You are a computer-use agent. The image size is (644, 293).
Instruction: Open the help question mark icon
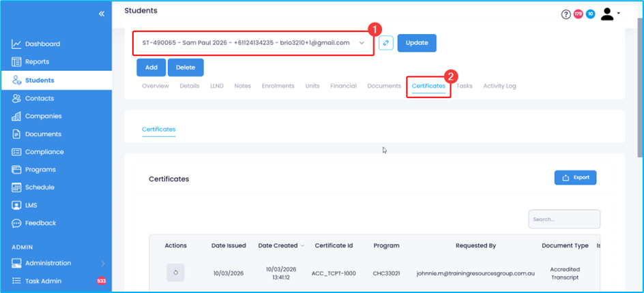point(566,14)
